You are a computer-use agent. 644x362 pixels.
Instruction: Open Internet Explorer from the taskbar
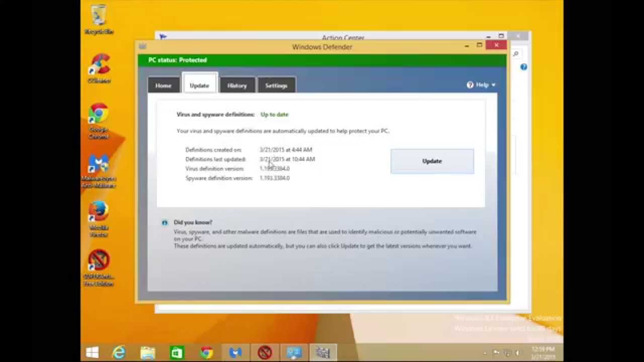(x=119, y=352)
